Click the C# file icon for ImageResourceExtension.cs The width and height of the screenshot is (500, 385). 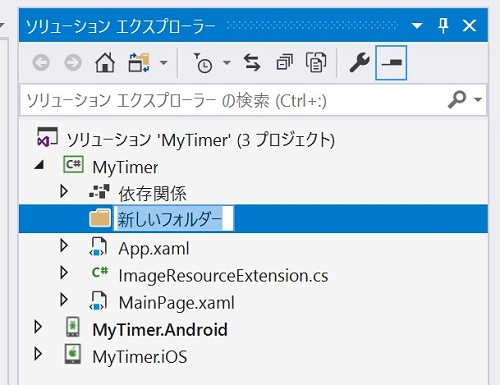(100, 272)
